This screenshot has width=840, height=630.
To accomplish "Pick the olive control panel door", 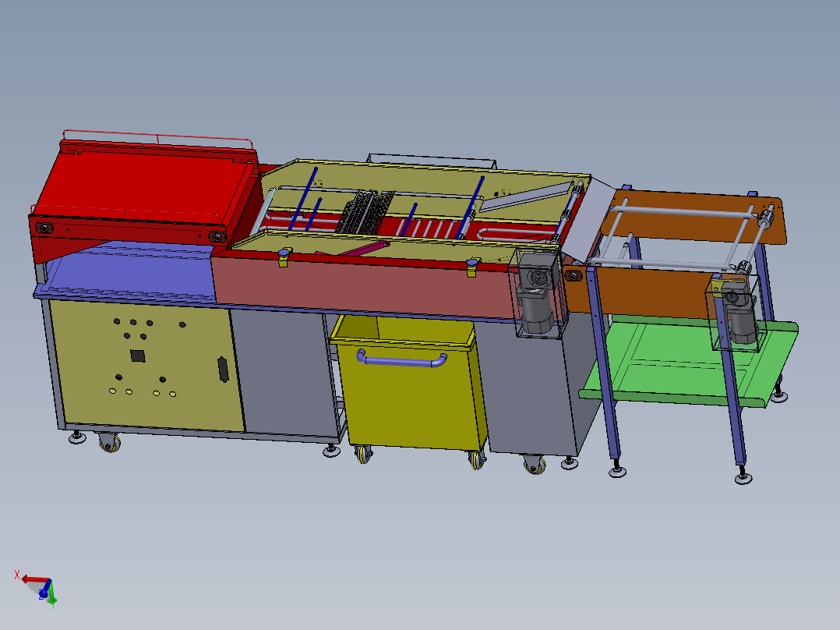I will (147, 365).
